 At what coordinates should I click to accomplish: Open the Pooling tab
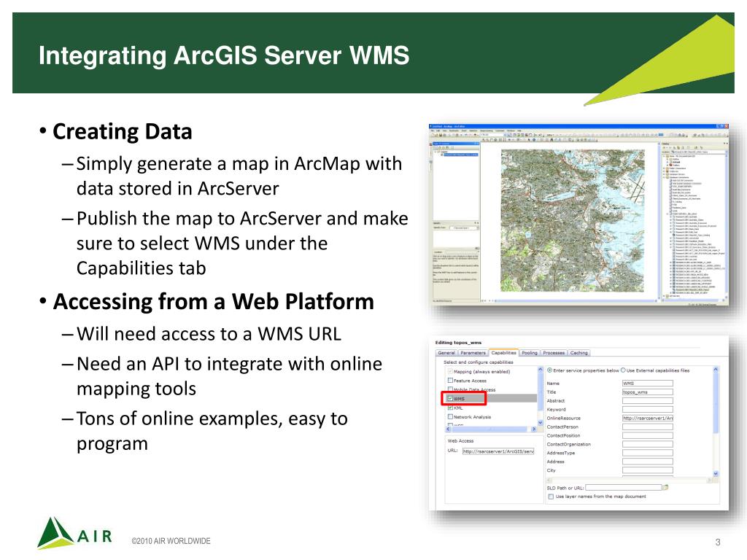(530, 353)
